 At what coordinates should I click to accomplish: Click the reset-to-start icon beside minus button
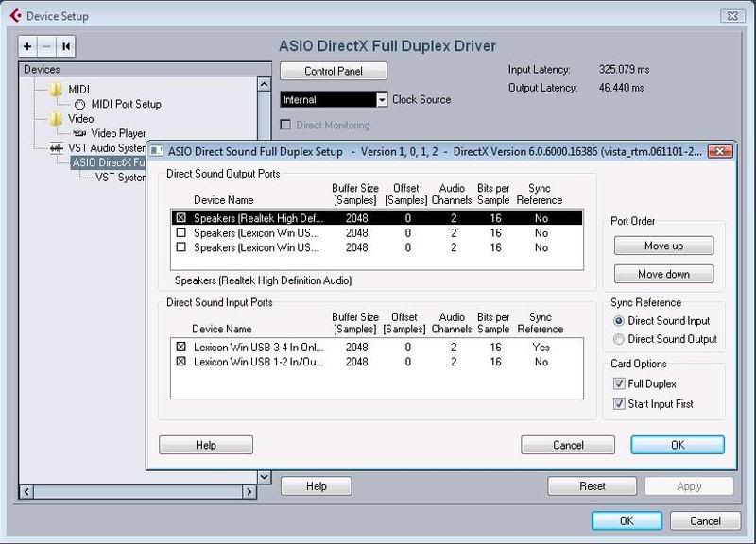(65, 46)
